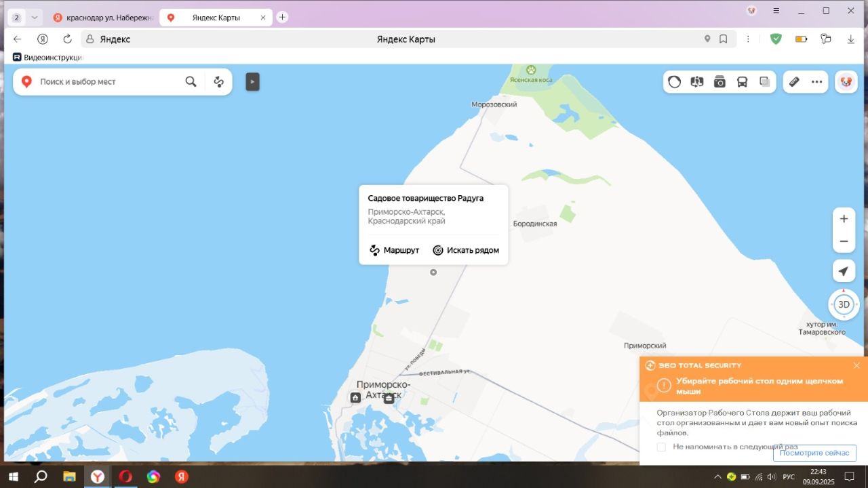Open the three-dots more menu on map

point(816,82)
